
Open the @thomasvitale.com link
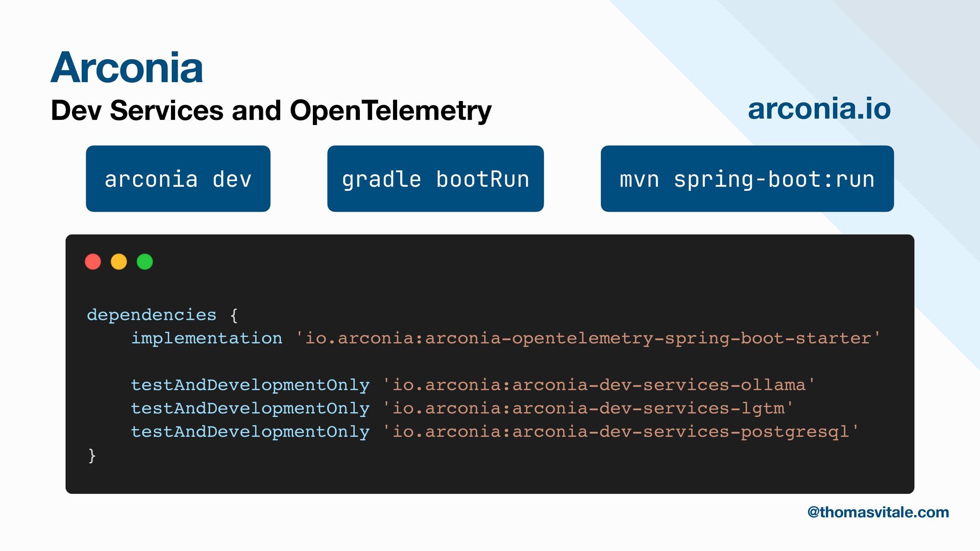pos(878,512)
